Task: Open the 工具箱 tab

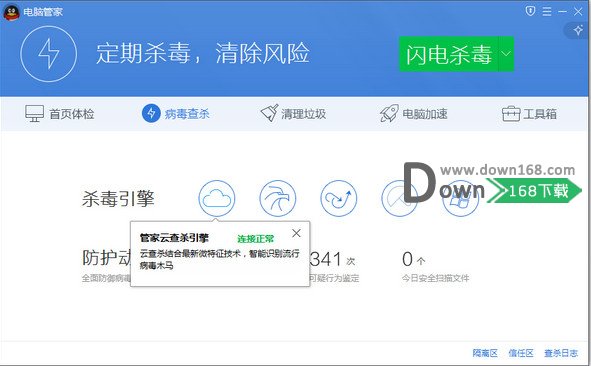Action: (x=529, y=113)
